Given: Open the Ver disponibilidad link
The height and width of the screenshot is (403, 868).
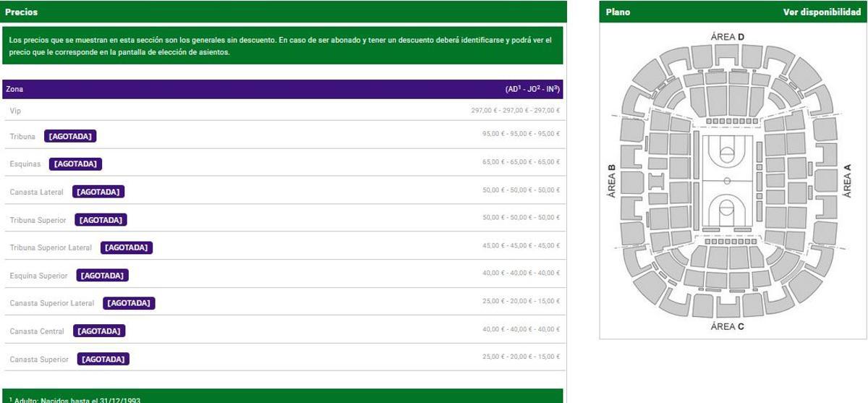Looking at the screenshot, I should click(x=822, y=12).
